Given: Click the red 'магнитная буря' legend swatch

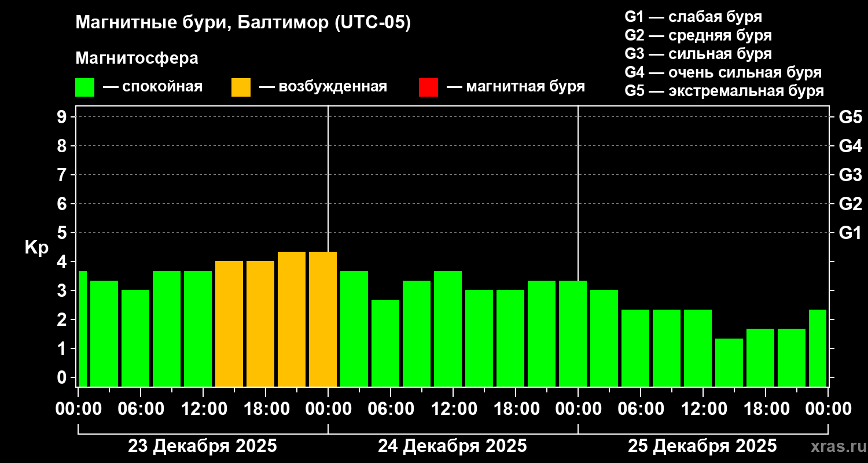Looking at the screenshot, I should 428,87.
